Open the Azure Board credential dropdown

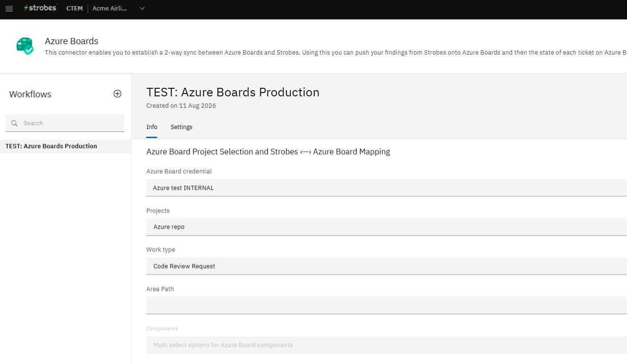[x=386, y=188]
